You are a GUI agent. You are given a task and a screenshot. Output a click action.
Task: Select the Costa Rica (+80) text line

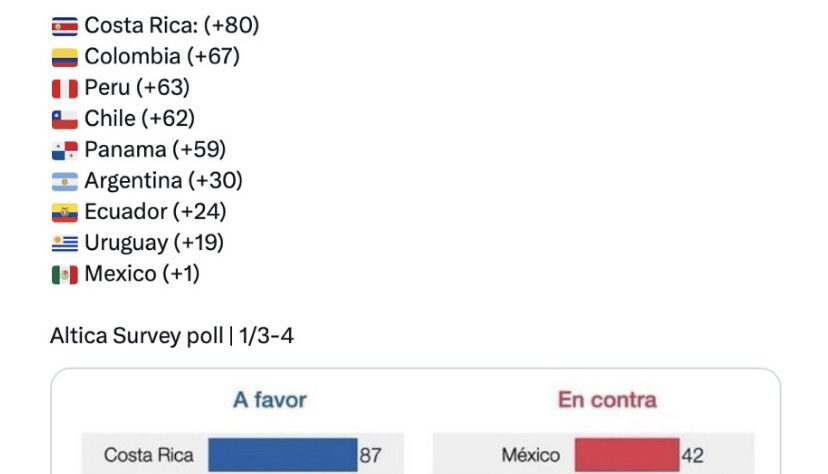coord(171,26)
